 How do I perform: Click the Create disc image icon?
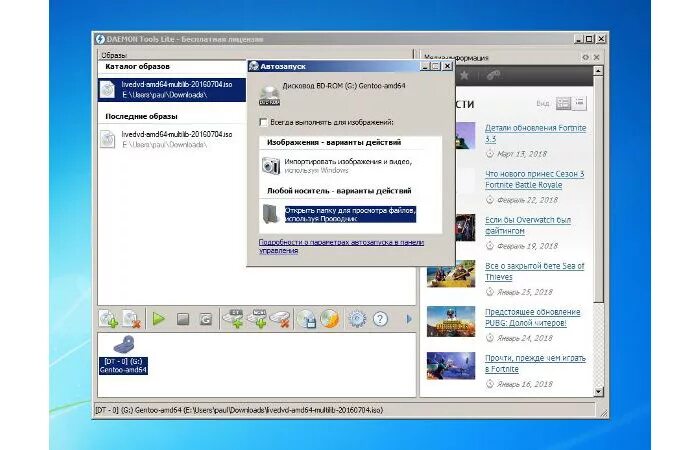pos(306,319)
